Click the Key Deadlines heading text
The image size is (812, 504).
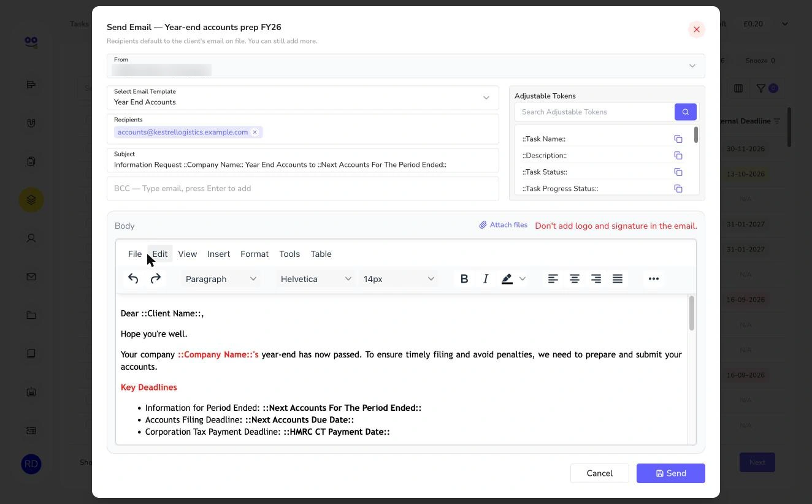click(149, 388)
